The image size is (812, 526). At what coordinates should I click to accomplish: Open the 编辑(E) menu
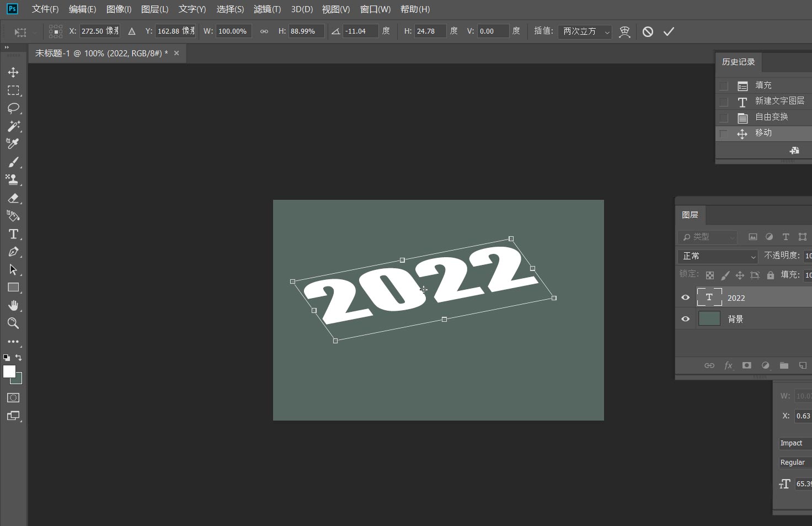(82, 9)
